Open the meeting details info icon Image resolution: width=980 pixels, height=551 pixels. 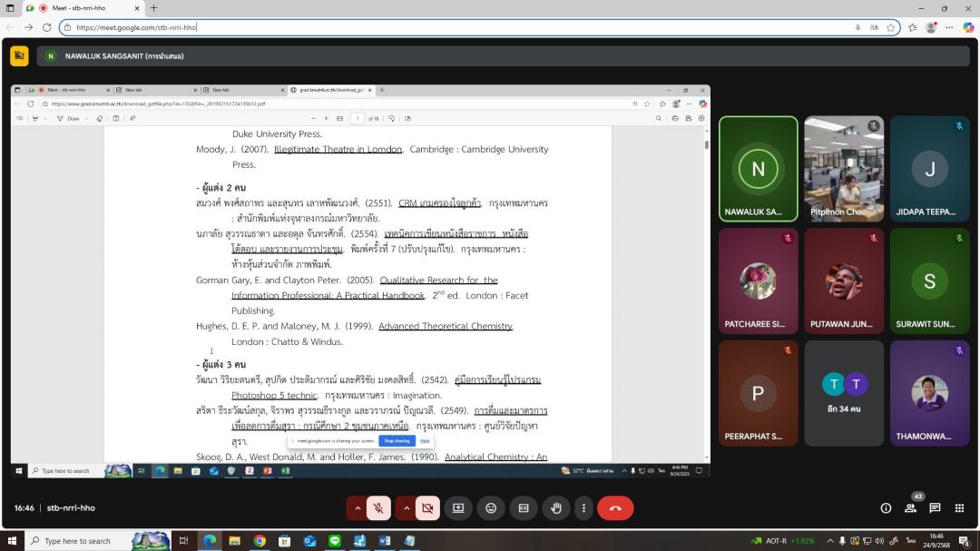(886, 508)
